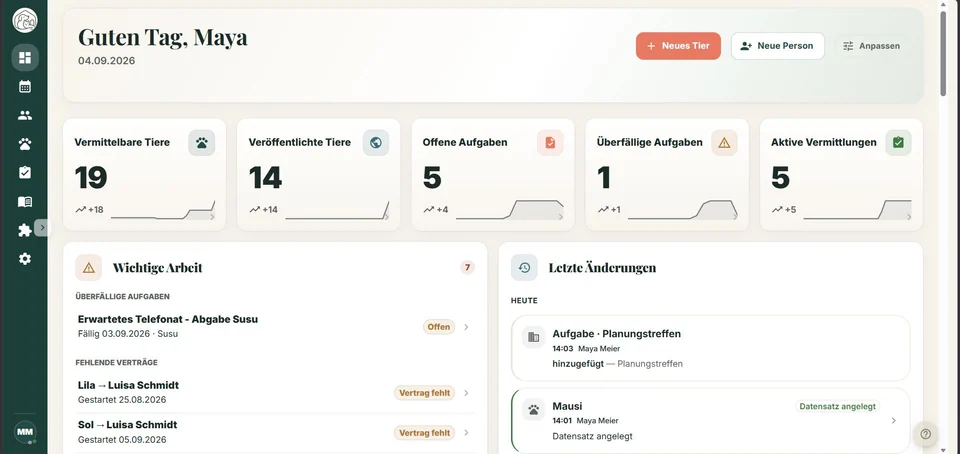
Task: Click the date 04.09.2026
Action: coord(107,61)
